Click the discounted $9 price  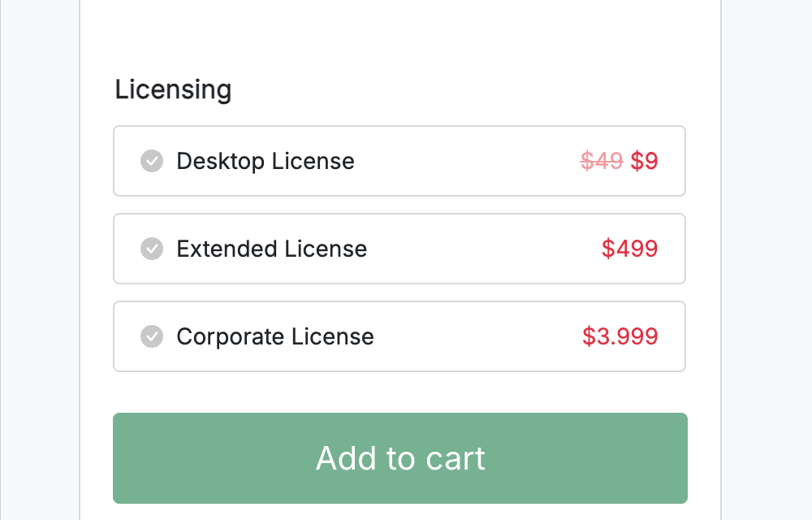(x=644, y=161)
